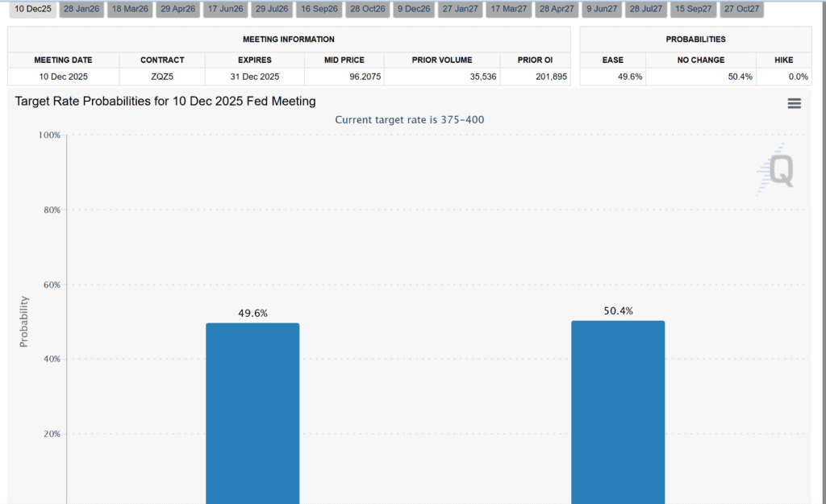This screenshot has height=504, width=826.
Task: Select the 28 Jul27 meeting tab
Action: pos(646,9)
